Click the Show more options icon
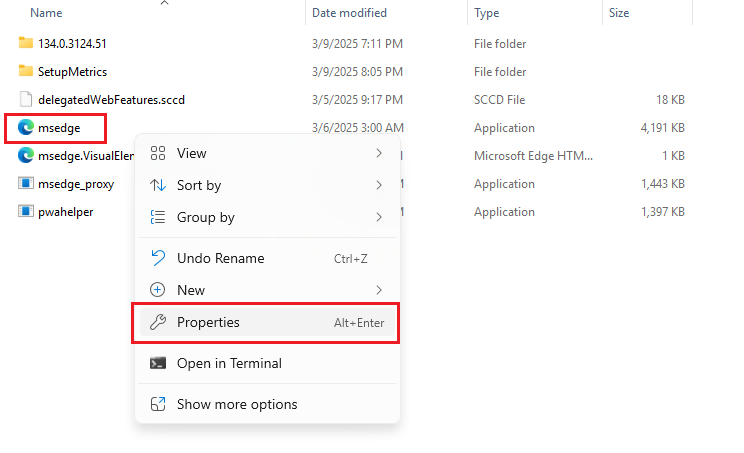This screenshot has width=744, height=453. 158,404
